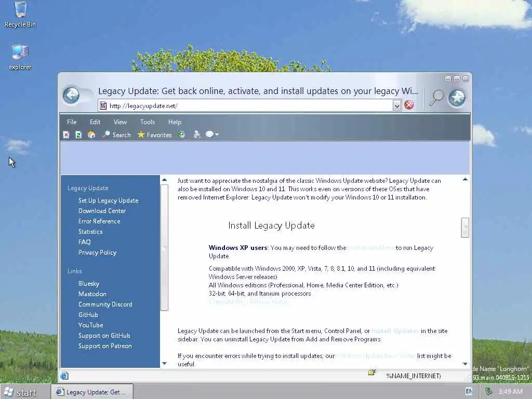Open Support on Patreon link
Viewport: 532px width, 399px height.
[105, 346]
